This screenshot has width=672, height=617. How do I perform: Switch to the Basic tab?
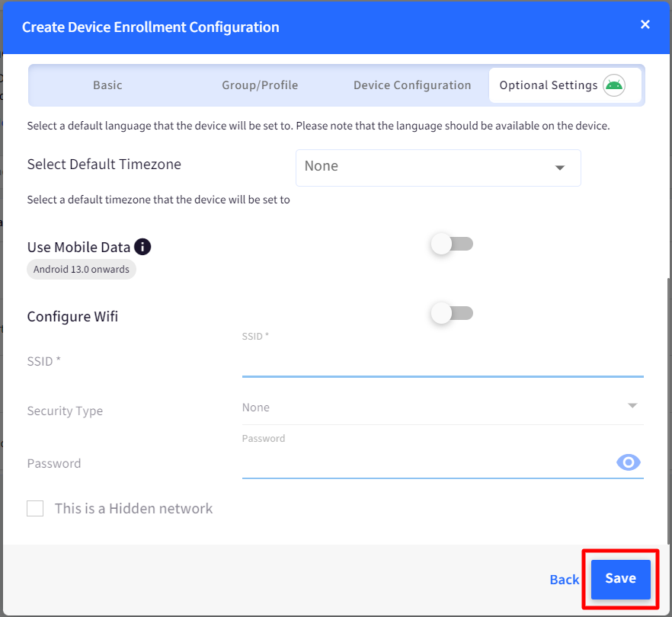coord(107,85)
